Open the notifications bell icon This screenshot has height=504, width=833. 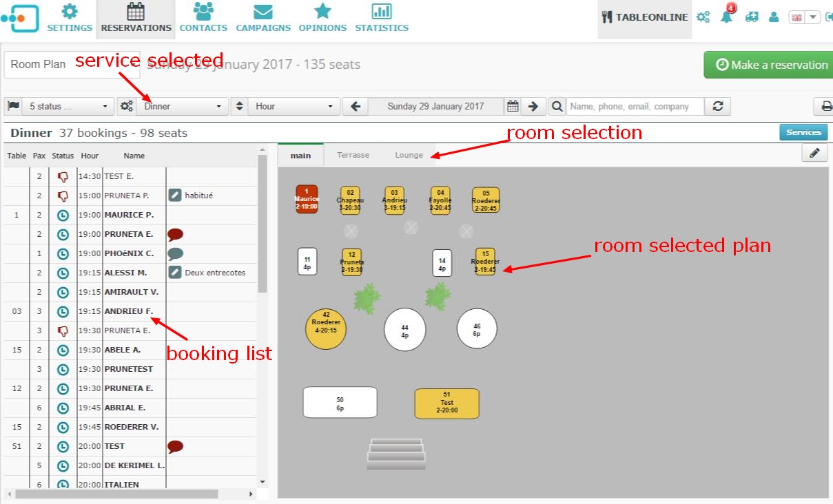pyautogui.click(x=727, y=17)
